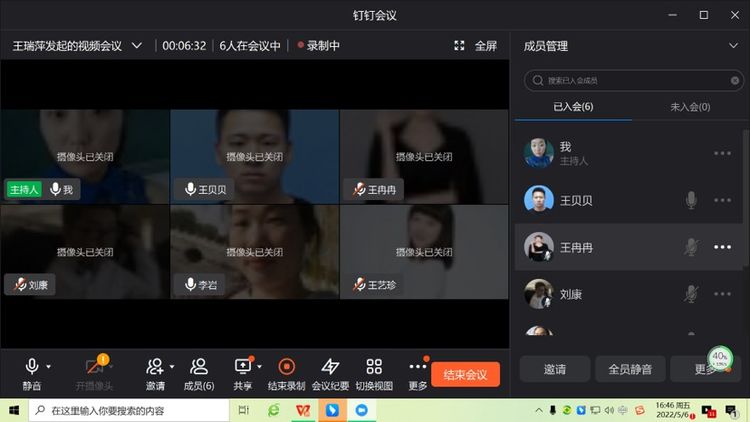This screenshot has height=422, width=750.
Task: Open more options for 王贝贝 row
Action: point(722,200)
